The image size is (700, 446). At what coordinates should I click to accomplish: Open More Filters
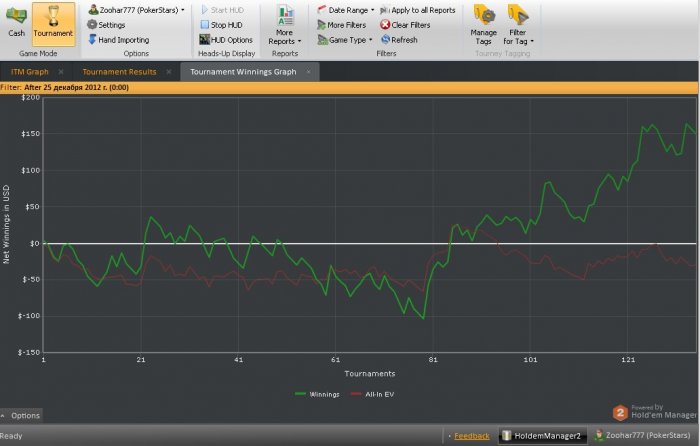click(341, 24)
